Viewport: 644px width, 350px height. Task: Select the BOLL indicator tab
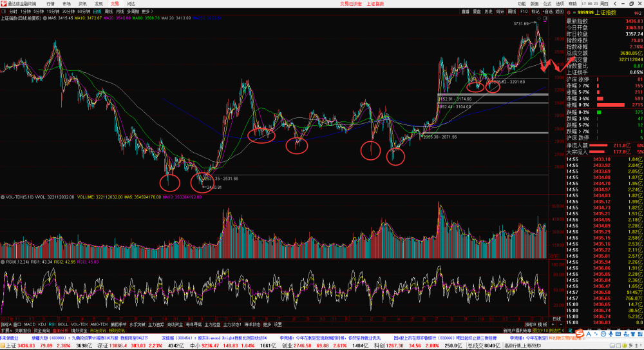[x=63, y=324]
